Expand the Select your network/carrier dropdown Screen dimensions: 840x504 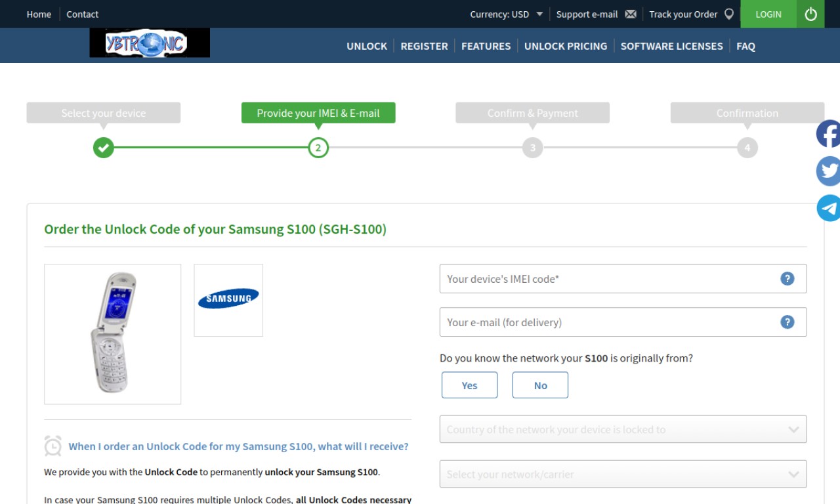pos(623,474)
